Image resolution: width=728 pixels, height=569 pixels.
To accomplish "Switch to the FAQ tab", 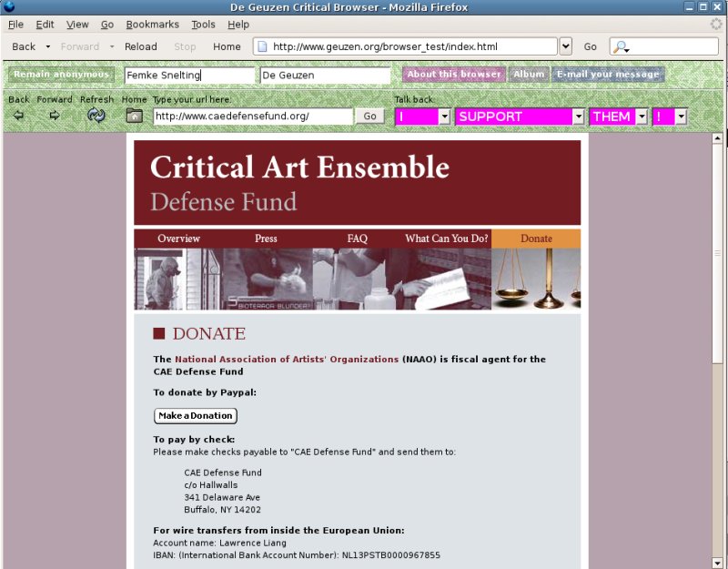I will (357, 239).
